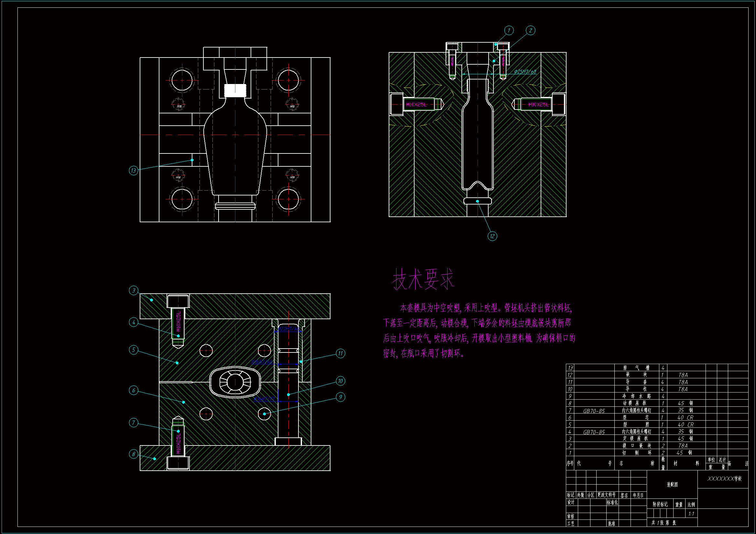Click the 装配图 title block cell

[x=672, y=485]
